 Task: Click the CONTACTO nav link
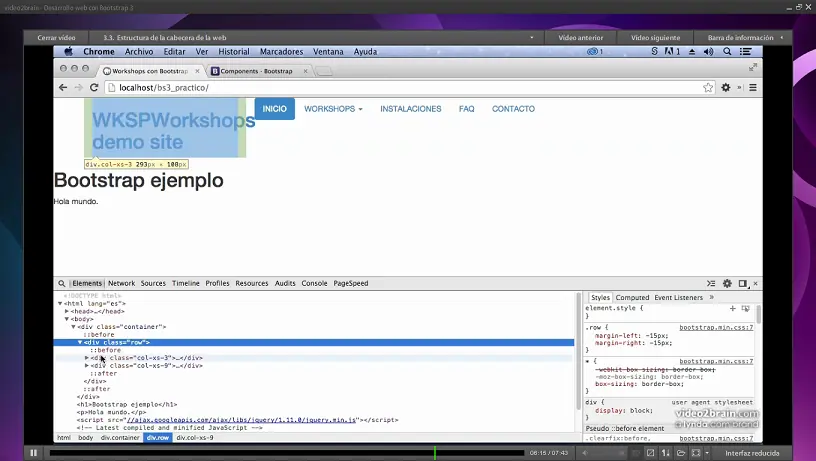coord(513,109)
